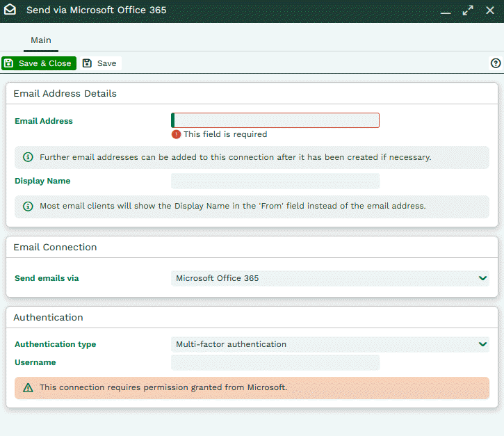Screen dimensions: 504x436
Task: Click Save & Close button
Action: coord(39,63)
